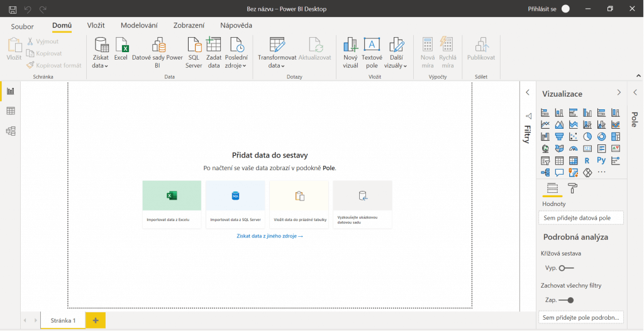Expand the Transformovat data dropdown

tap(277, 65)
